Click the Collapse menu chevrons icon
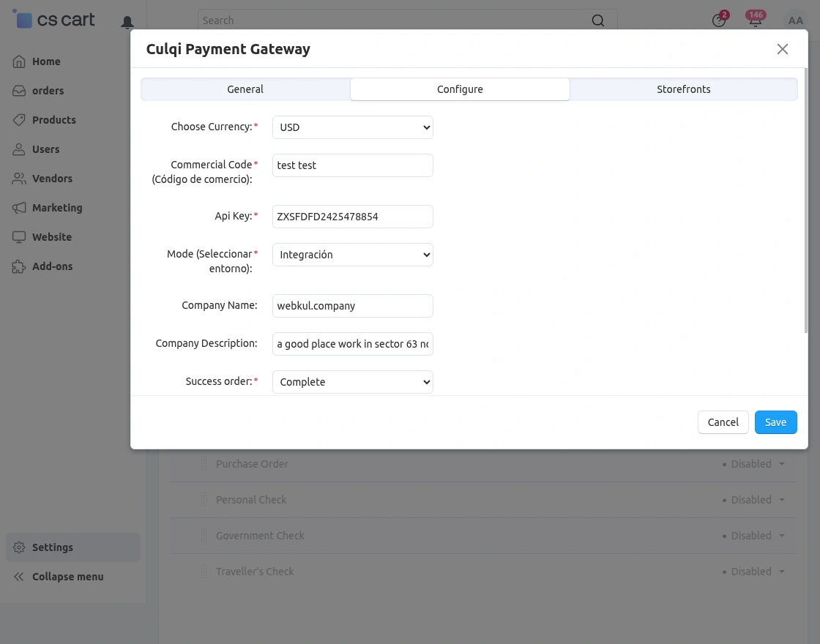This screenshot has width=820, height=644. pos(19,577)
